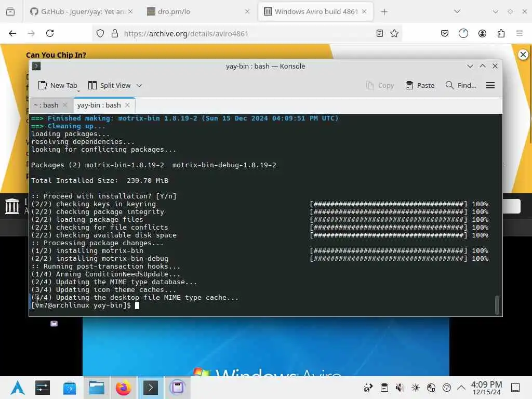
Task: Reload the archive.org page
Action: (50, 33)
